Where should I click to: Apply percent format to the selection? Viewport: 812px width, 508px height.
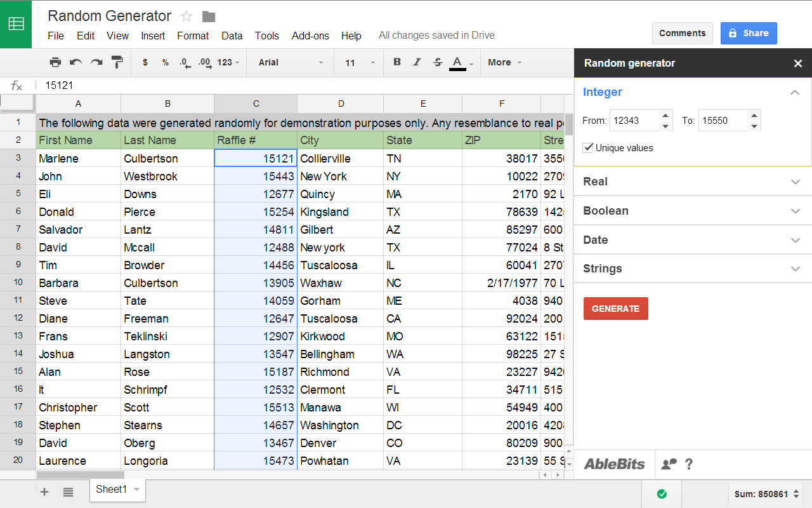point(164,62)
